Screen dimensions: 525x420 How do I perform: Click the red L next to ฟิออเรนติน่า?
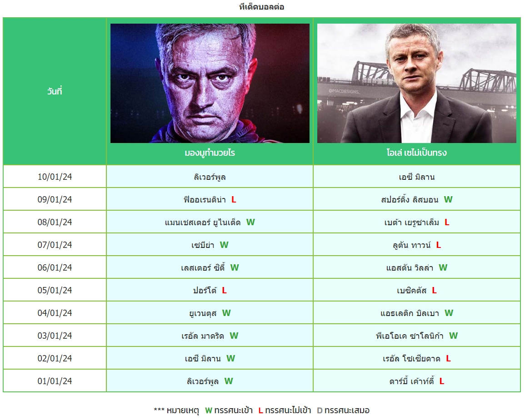click(234, 200)
